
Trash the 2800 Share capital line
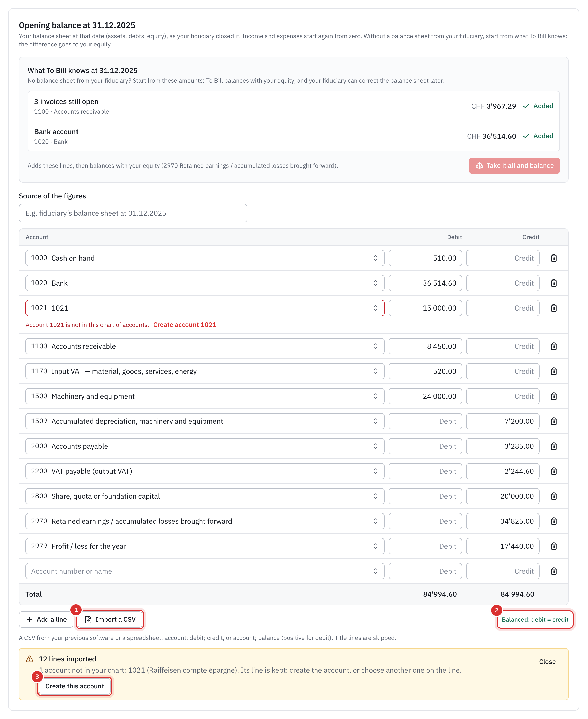coord(554,496)
